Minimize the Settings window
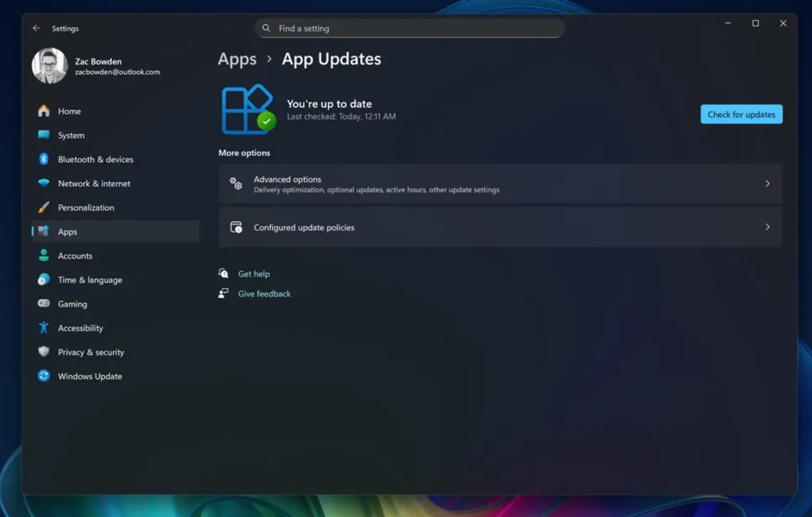Viewport: 812px width, 517px height. pos(728,23)
